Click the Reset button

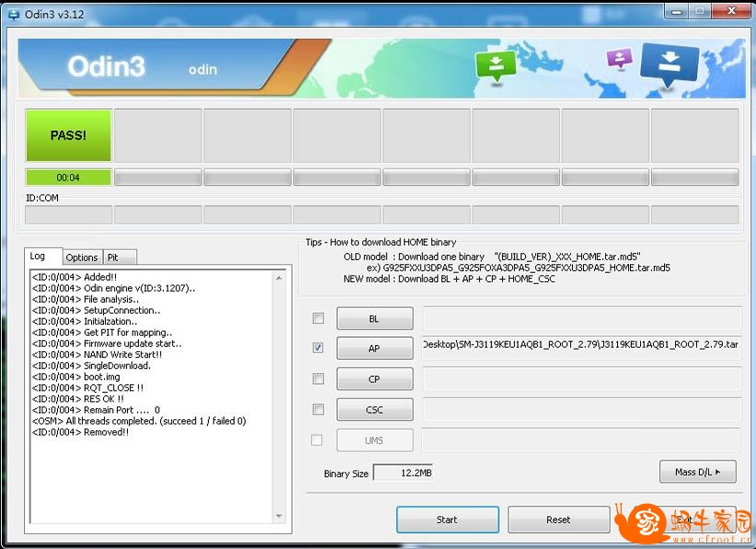558,520
